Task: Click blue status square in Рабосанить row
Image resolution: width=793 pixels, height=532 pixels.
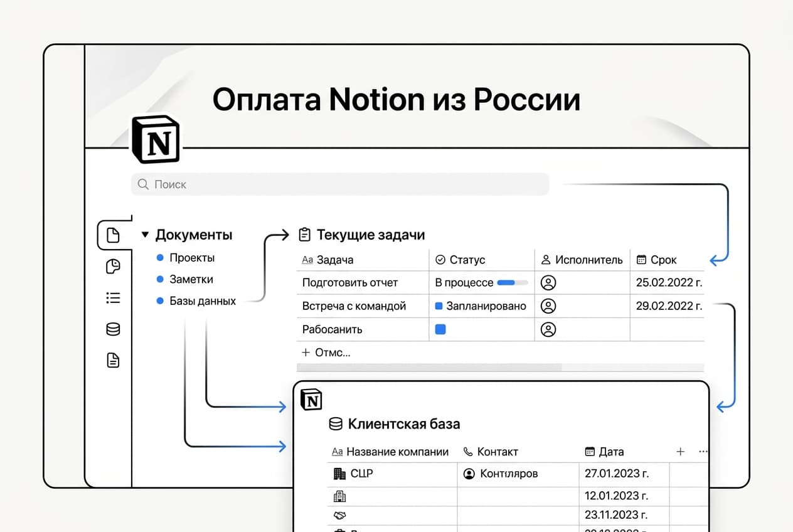Action: coord(440,329)
